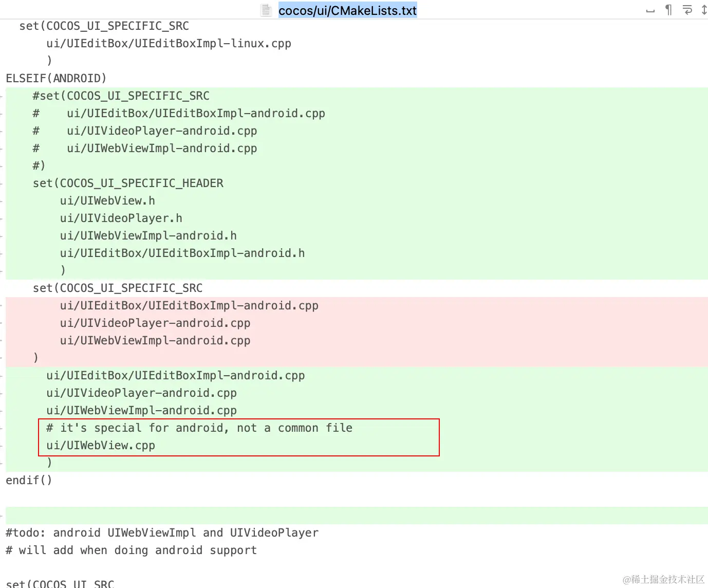Click the commented '# ui/UIEditBox/UIEditBoxImpl-android.cpp' line
Viewport: 708px width, 588px height.
(x=178, y=114)
